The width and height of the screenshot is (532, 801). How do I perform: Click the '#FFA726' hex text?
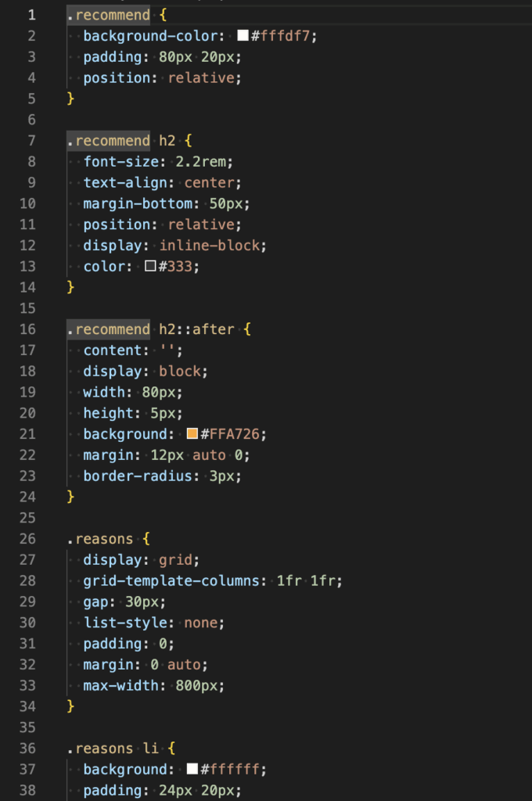(230, 433)
